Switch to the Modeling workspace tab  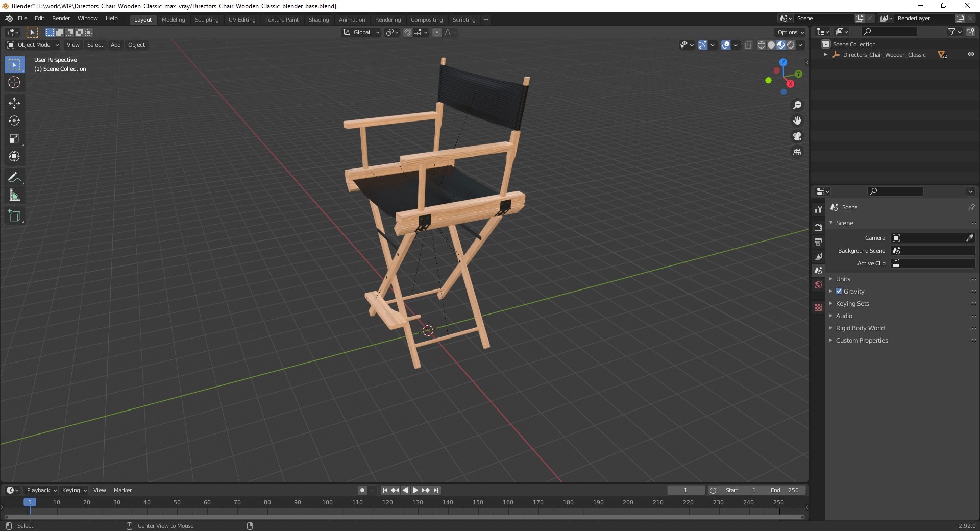(173, 20)
